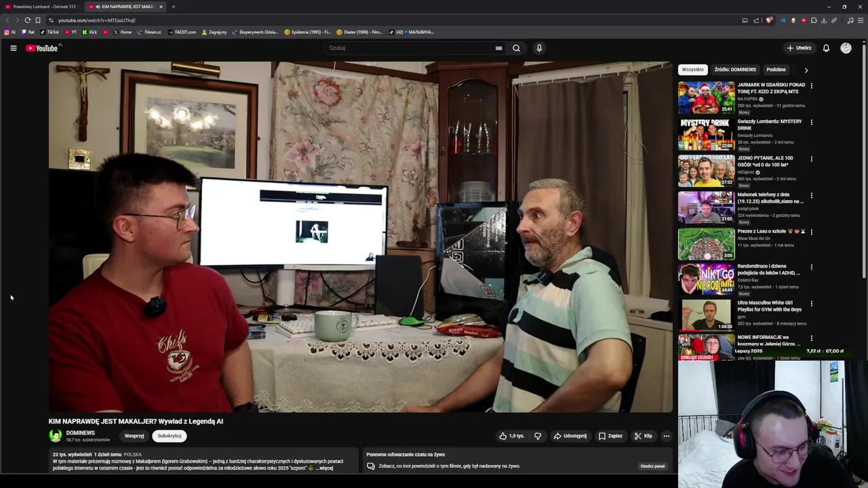
Task: Switch to the Prawdziwy Lombard browser tab
Action: [x=42, y=7]
